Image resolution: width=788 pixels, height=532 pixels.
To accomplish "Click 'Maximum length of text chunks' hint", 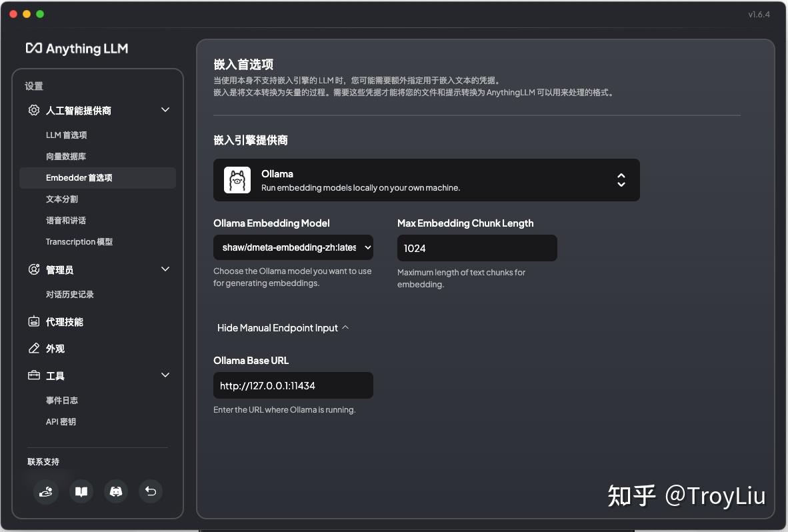I will (x=461, y=278).
